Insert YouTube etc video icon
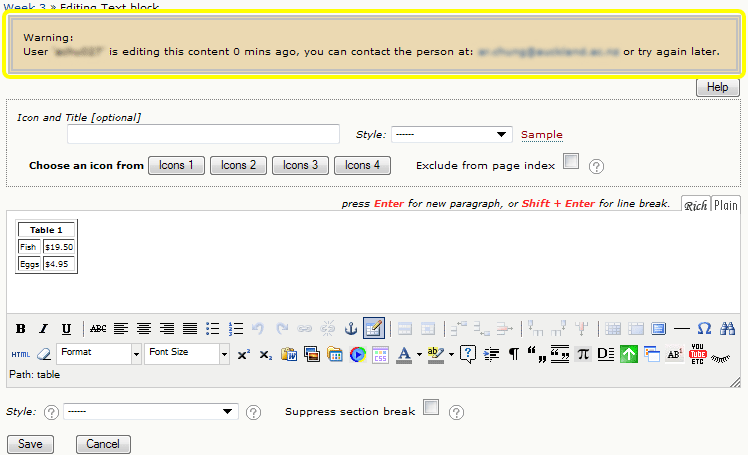This screenshot has width=748, height=455. click(x=697, y=354)
